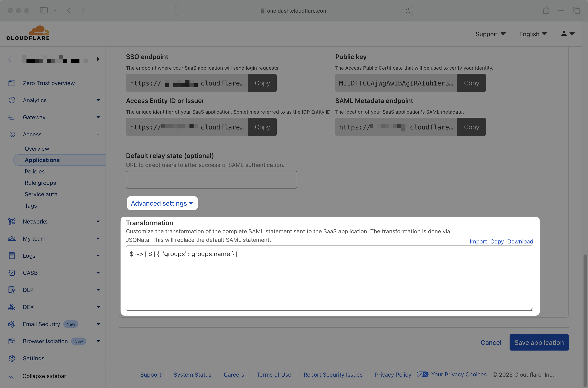Click the Cloudflare logo
This screenshot has height=388, width=588.
28,33
